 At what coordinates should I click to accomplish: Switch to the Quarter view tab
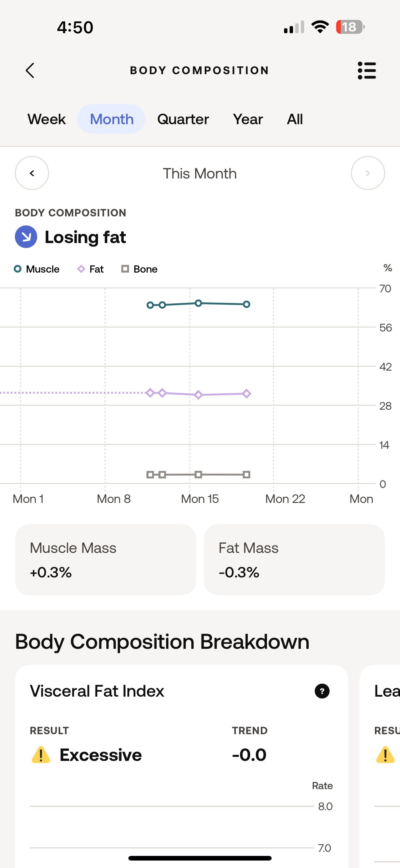tap(183, 119)
